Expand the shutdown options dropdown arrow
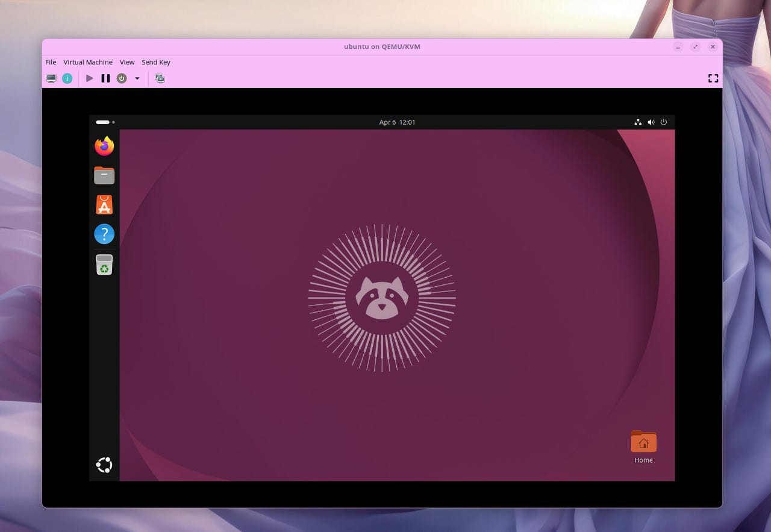This screenshot has width=771, height=532. point(137,78)
